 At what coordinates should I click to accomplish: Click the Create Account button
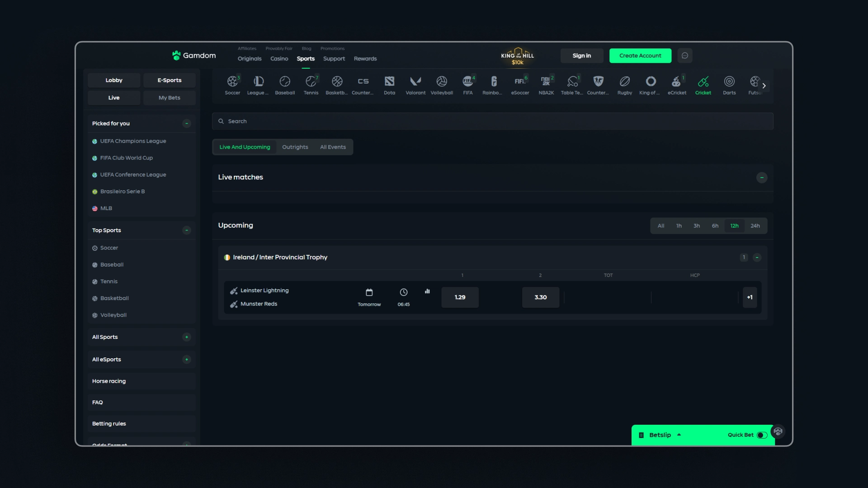coord(640,56)
